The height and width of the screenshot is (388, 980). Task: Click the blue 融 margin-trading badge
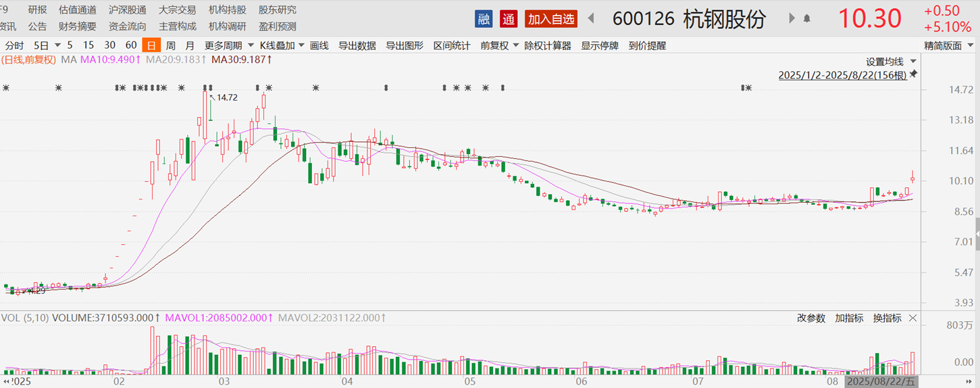pyautogui.click(x=484, y=19)
